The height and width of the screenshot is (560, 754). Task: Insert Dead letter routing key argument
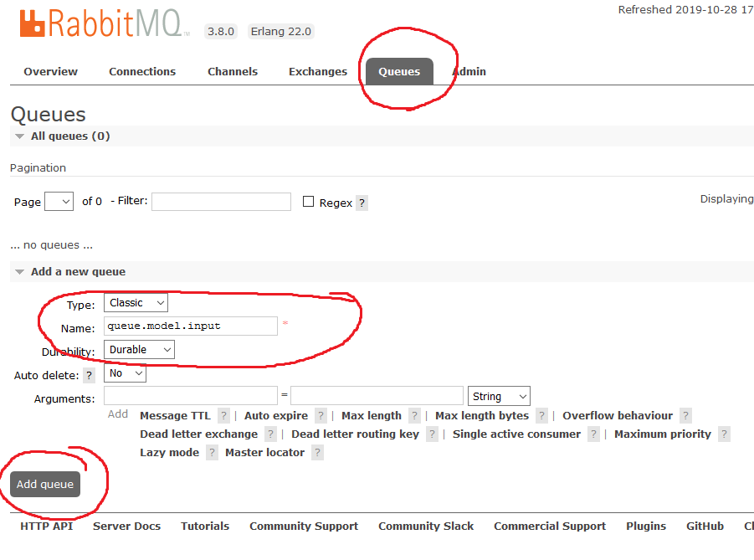[356, 434]
